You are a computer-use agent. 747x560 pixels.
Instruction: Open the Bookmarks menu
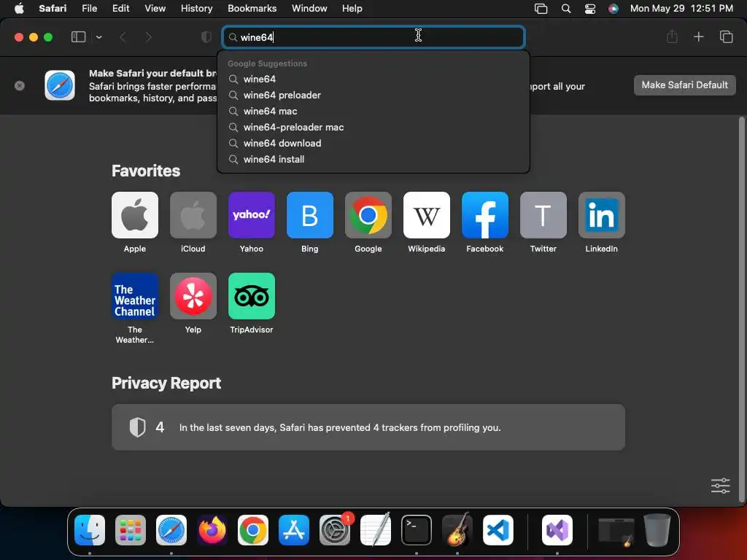click(x=252, y=8)
